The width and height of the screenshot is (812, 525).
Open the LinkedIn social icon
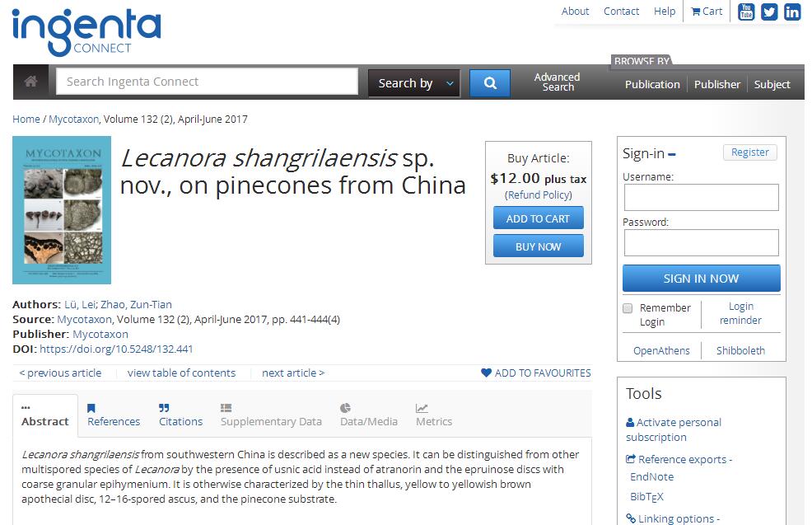pyautogui.click(x=792, y=12)
